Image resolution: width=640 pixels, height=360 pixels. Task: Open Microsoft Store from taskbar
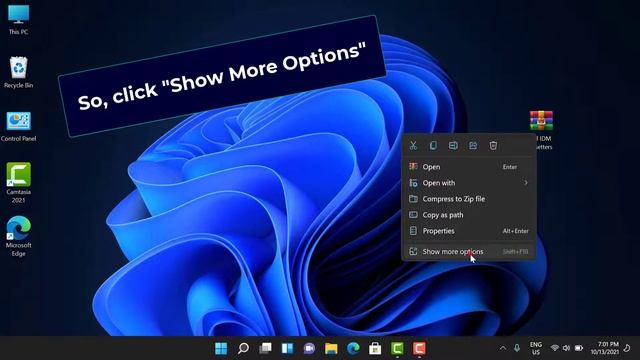pyautogui.click(x=375, y=349)
